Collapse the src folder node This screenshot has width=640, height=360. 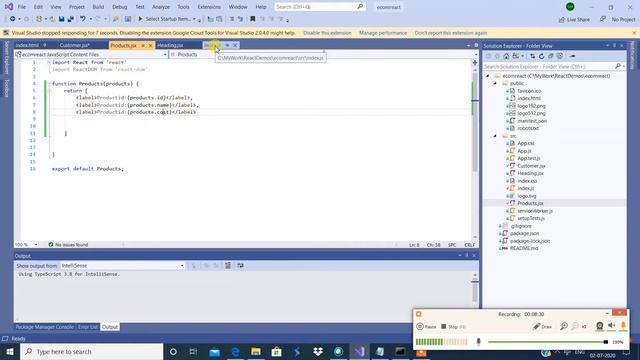pos(495,136)
